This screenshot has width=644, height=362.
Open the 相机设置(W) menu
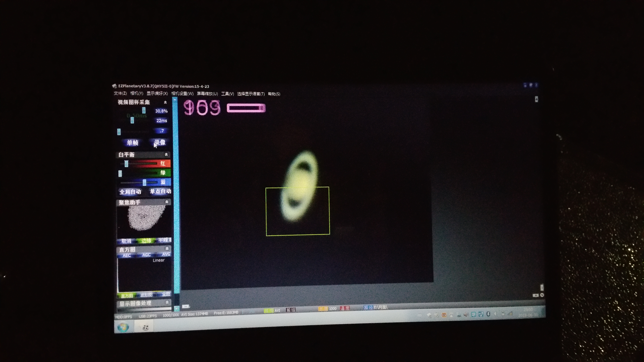point(182,94)
